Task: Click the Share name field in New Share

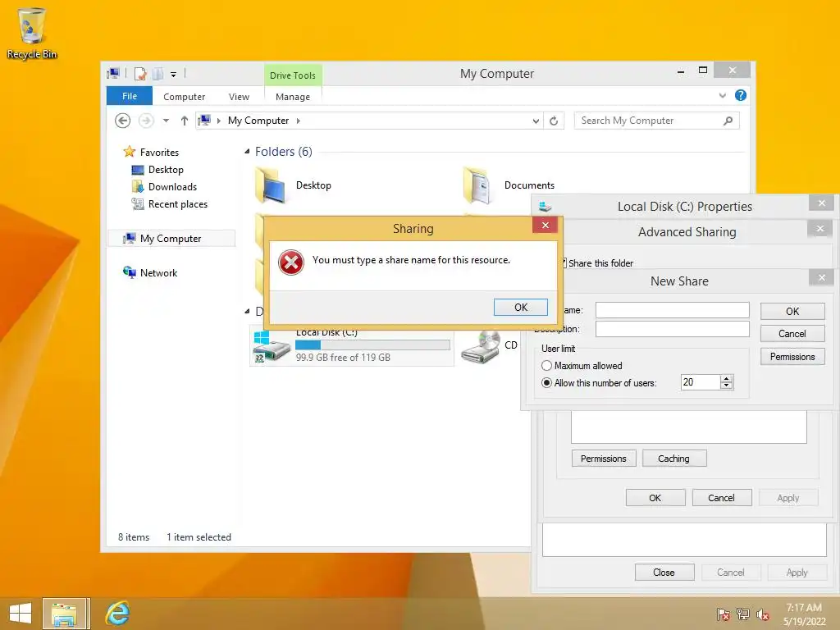Action: tap(673, 310)
